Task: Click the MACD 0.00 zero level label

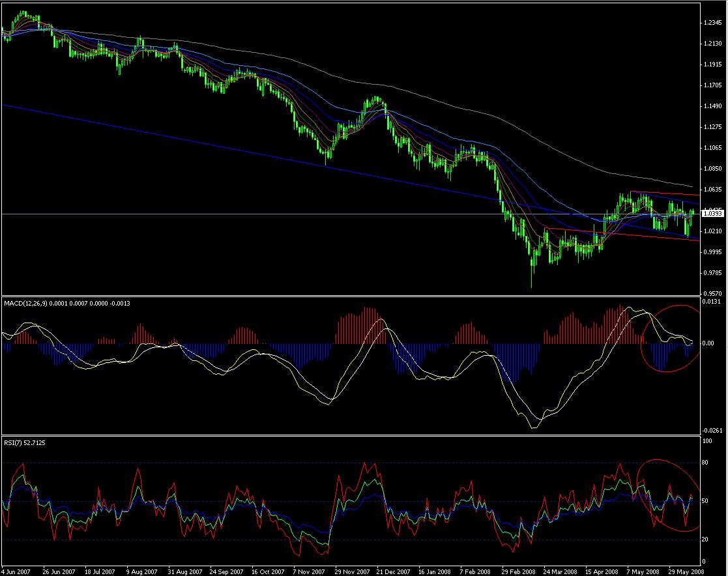Action: coord(708,343)
